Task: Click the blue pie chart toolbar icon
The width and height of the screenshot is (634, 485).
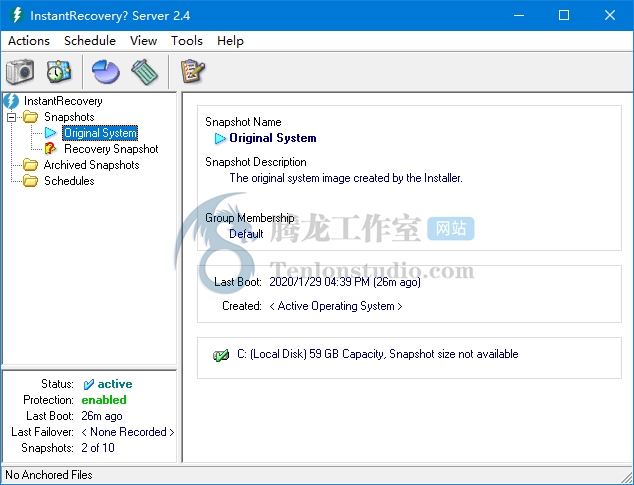Action: [106, 72]
